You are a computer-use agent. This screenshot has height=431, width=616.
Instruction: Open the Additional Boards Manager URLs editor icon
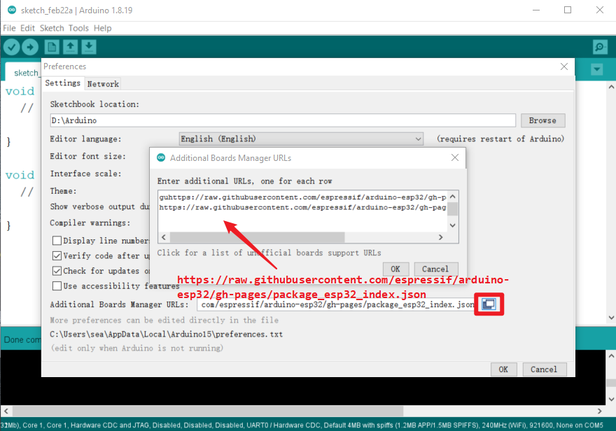point(489,304)
